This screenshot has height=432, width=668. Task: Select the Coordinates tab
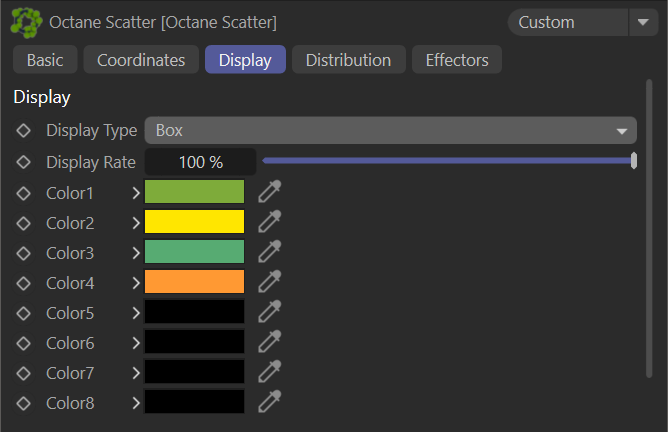point(141,60)
